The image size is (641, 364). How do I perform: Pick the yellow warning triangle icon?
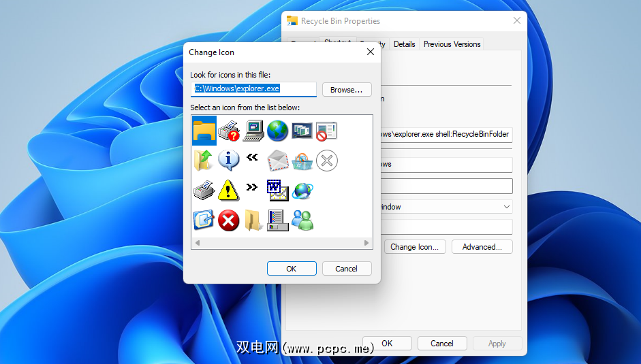pos(228,190)
